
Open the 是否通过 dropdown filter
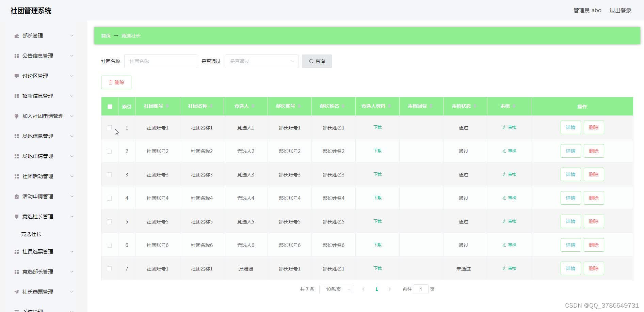[x=261, y=61]
